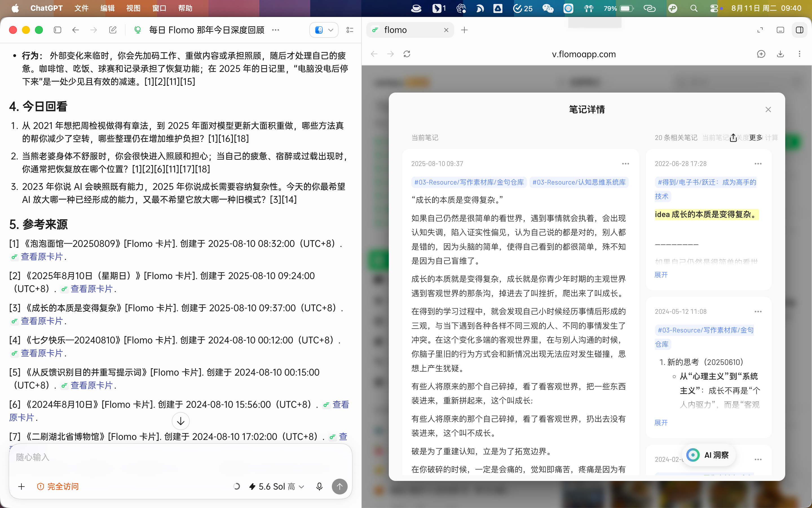Close the flomo browser tab
Image resolution: width=812 pixels, height=508 pixels.
click(446, 30)
